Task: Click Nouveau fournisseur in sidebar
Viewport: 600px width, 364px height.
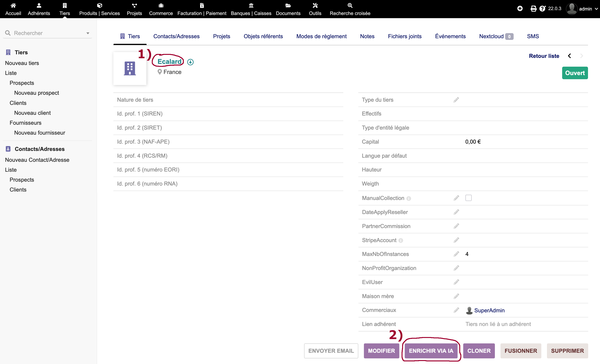Action: tap(40, 133)
